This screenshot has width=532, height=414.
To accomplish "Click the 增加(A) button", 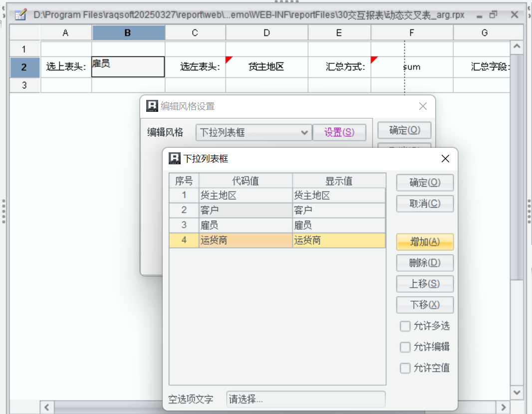I will (425, 242).
